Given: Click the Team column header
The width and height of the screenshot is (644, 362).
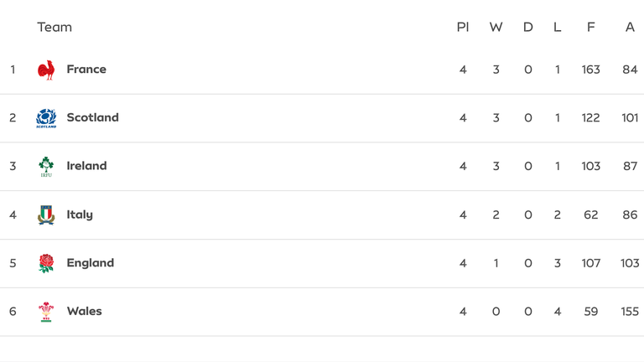Looking at the screenshot, I should pyautogui.click(x=55, y=27).
